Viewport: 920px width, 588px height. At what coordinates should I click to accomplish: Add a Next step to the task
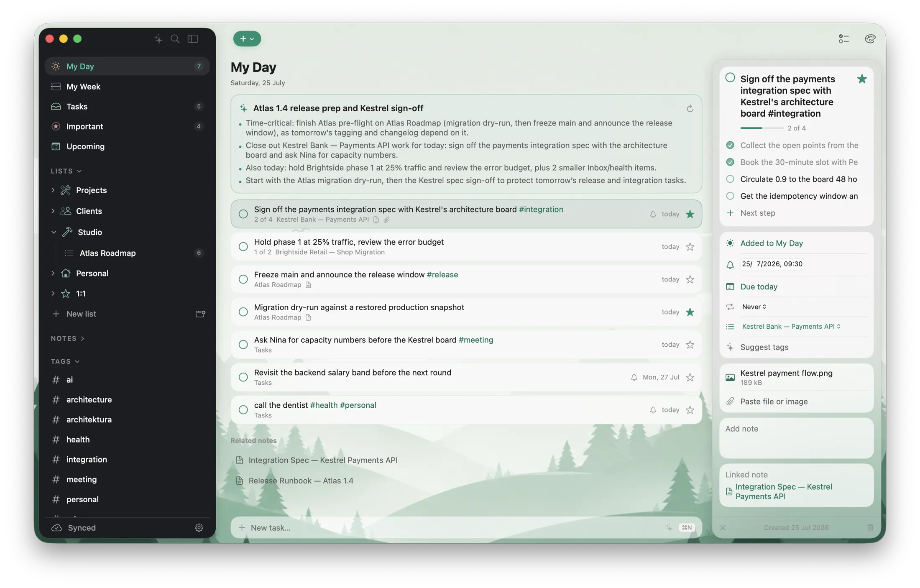coord(757,213)
